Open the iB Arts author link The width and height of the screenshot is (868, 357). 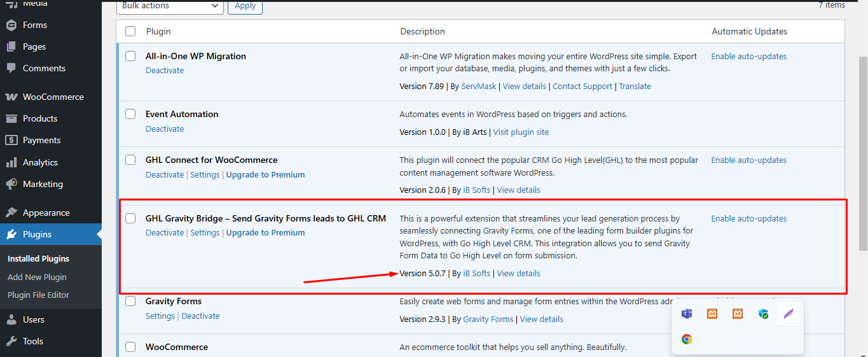coord(474,132)
